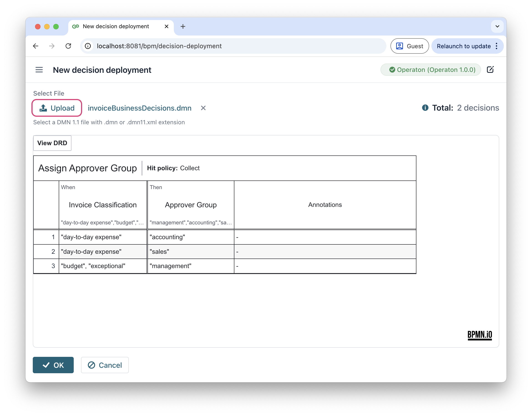
Task: Select the New decision deployment tab
Action: pos(116,26)
